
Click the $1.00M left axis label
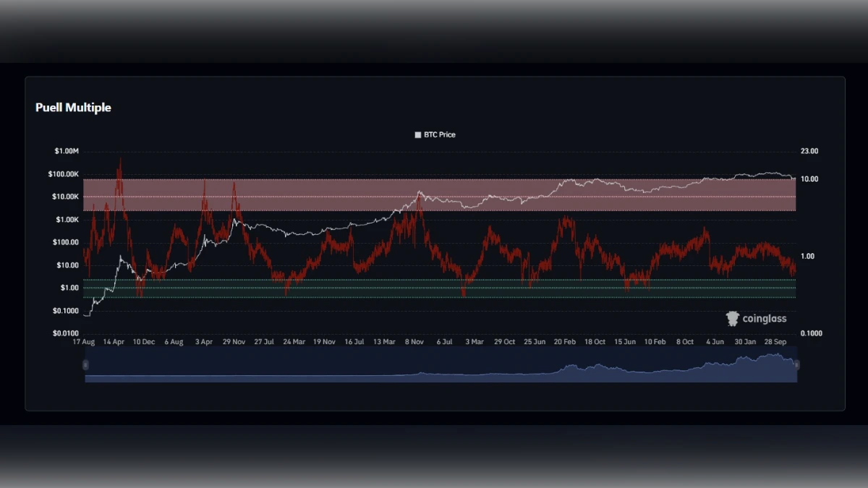tap(66, 151)
